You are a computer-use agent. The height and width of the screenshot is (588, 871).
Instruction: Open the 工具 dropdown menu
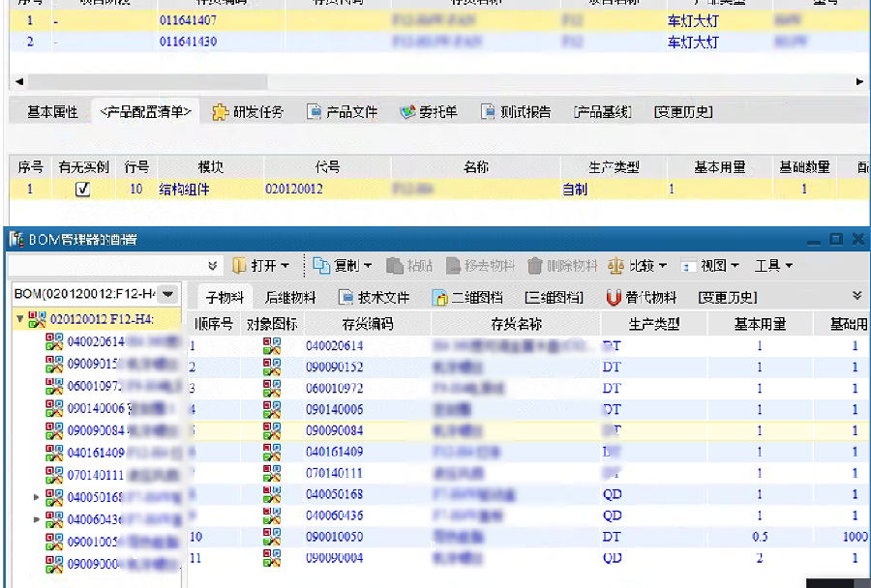click(x=774, y=265)
